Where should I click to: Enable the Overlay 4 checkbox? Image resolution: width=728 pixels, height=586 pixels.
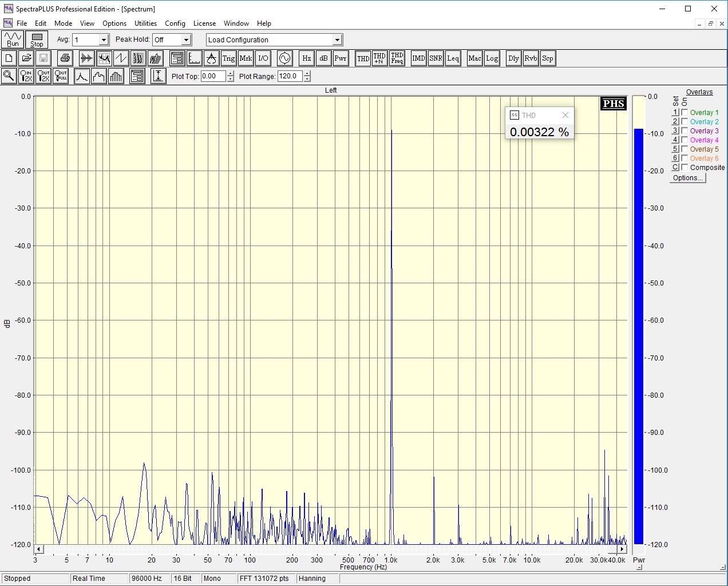pos(685,140)
